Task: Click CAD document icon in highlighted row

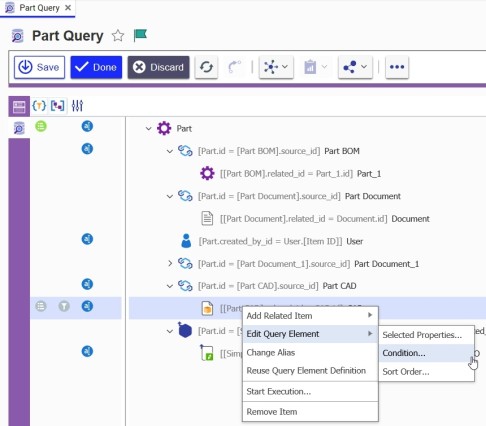Action: point(207,308)
